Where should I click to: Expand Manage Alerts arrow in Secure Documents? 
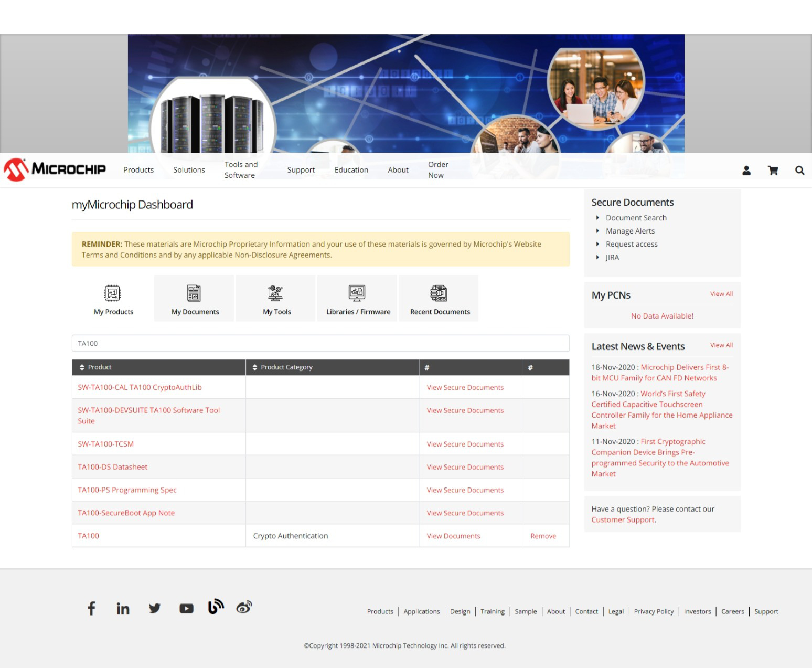click(597, 231)
